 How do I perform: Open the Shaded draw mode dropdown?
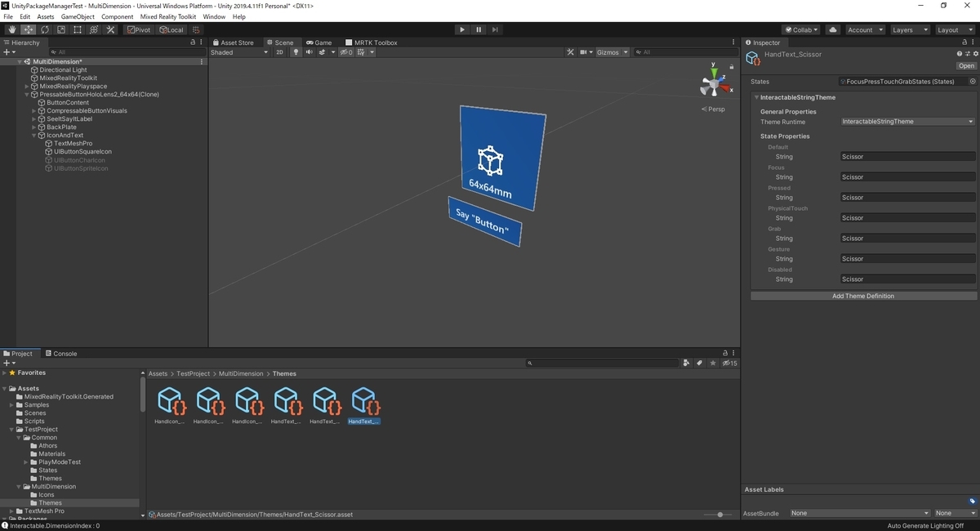[239, 52]
